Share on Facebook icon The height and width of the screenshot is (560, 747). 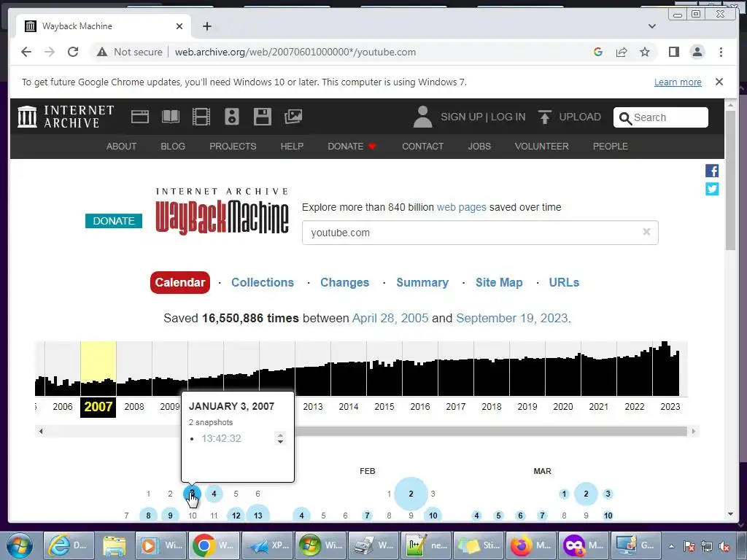pyautogui.click(x=712, y=171)
